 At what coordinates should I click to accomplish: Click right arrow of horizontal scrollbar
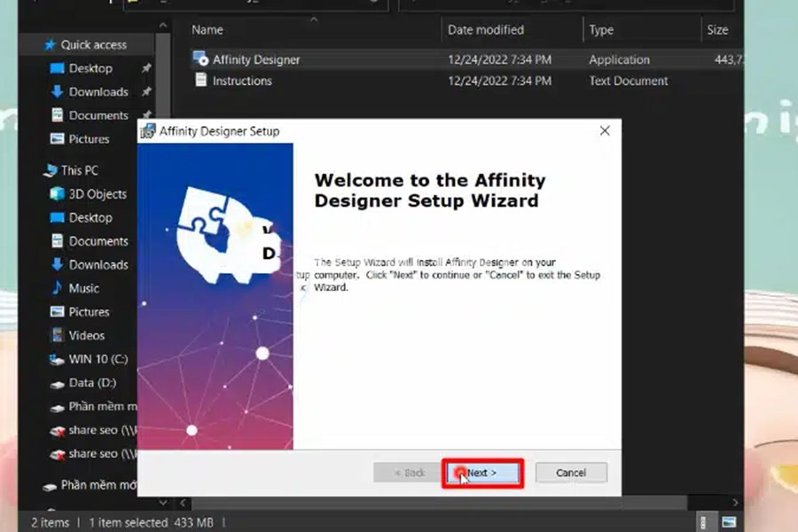tap(735, 503)
